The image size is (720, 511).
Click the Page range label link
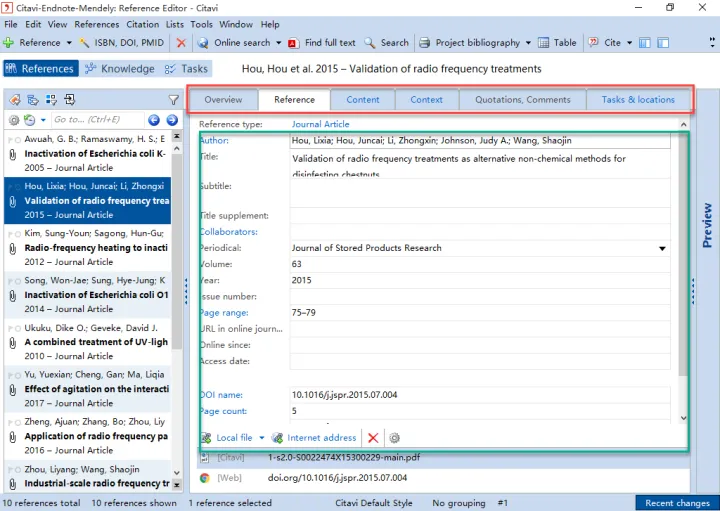[x=225, y=313]
